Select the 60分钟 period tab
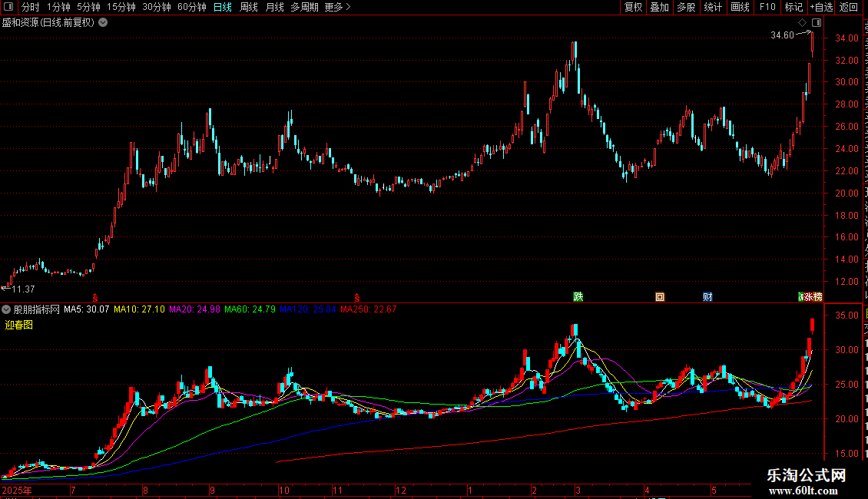 click(x=191, y=7)
